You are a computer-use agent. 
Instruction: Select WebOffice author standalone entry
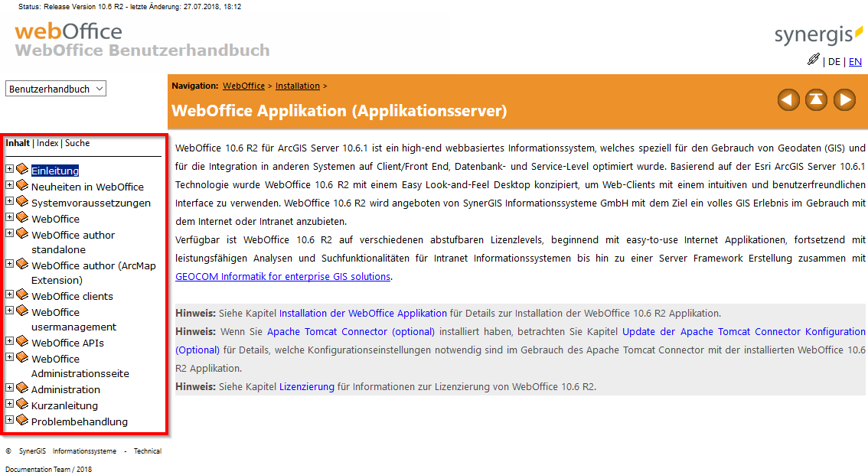[73, 242]
